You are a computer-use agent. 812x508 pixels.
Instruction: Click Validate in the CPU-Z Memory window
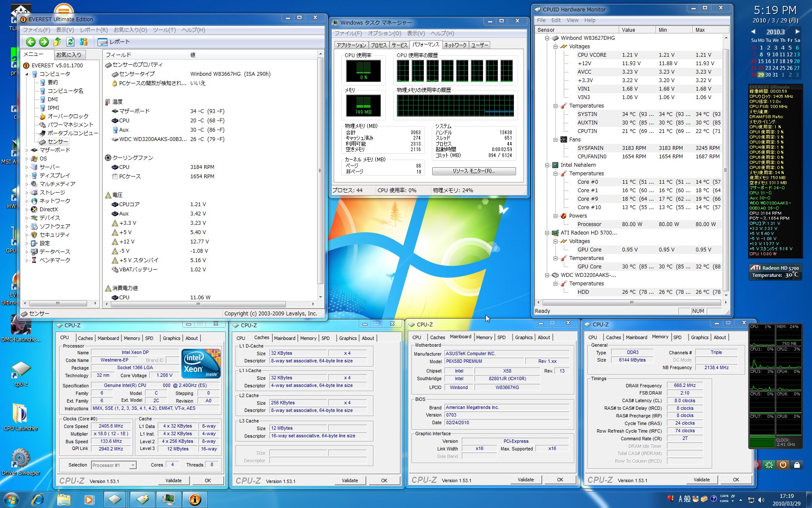coord(701,480)
